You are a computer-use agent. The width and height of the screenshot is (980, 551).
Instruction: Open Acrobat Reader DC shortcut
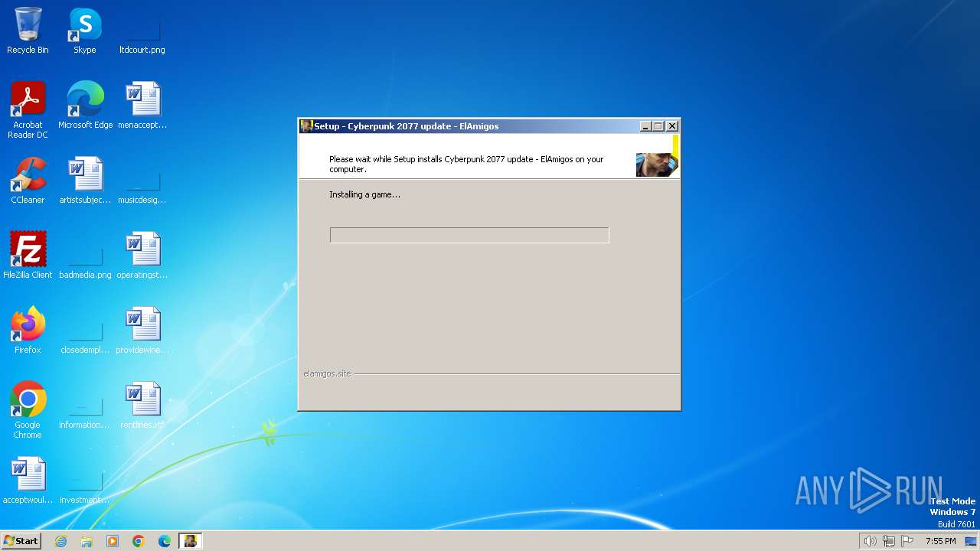(28, 109)
